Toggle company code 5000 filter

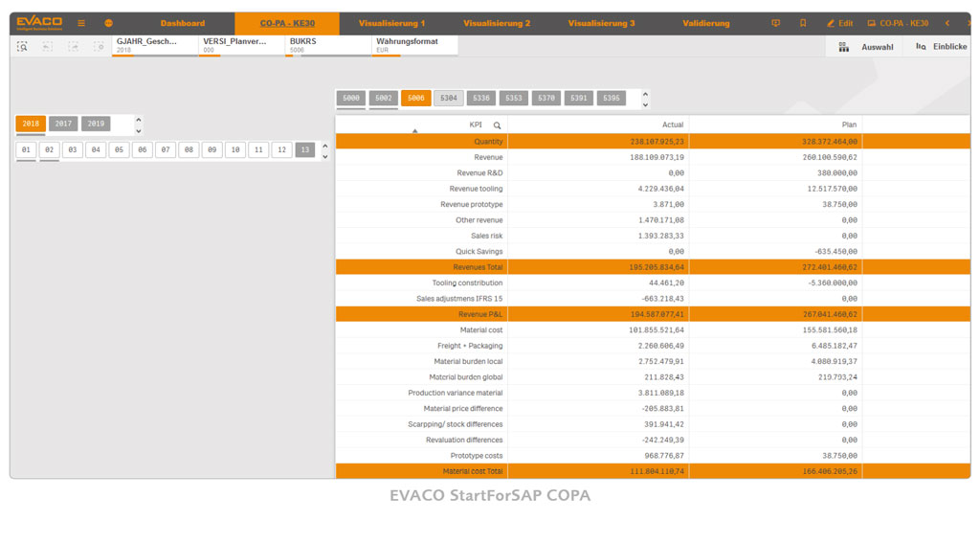pyautogui.click(x=351, y=99)
